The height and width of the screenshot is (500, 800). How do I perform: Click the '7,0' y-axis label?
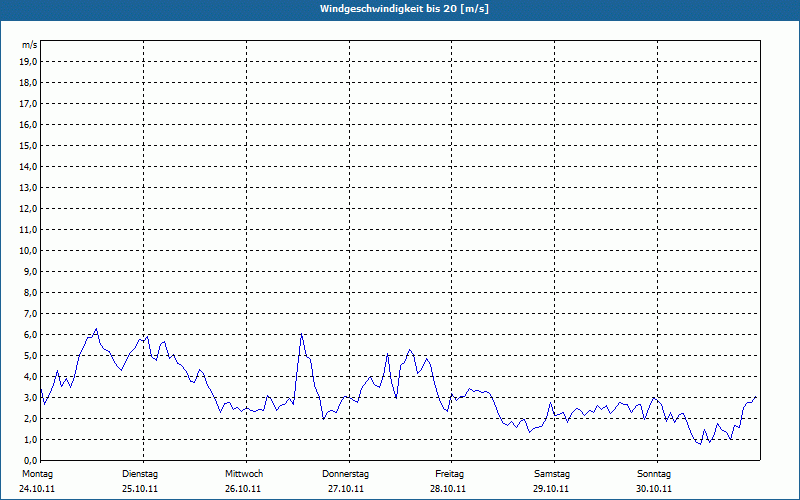coord(30,313)
